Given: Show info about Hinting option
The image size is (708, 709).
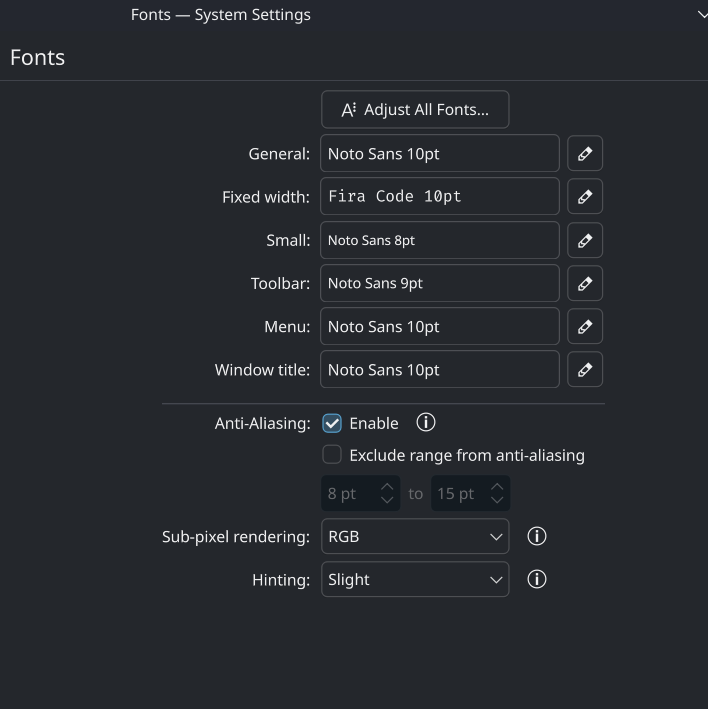Looking at the screenshot, I should coord(537,580).
